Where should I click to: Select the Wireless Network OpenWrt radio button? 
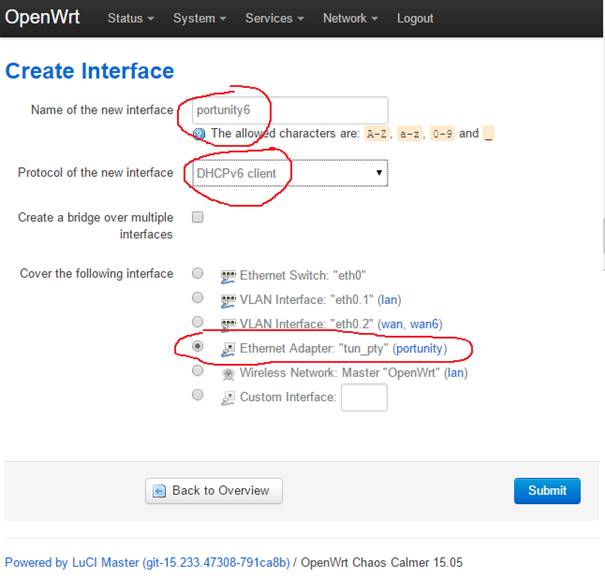[x=198, y=371]
